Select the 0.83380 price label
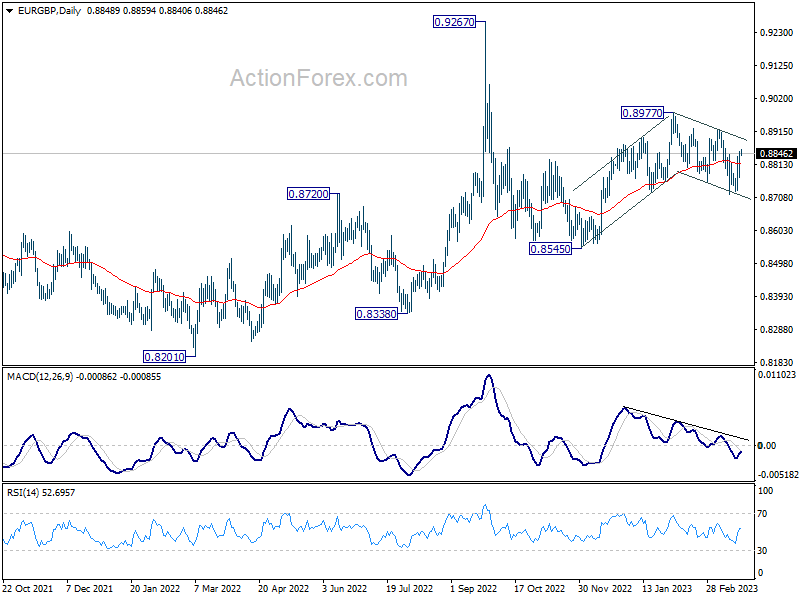Viewport: 800px width, 600px height. pyautogui.click(x=376, y=314)
